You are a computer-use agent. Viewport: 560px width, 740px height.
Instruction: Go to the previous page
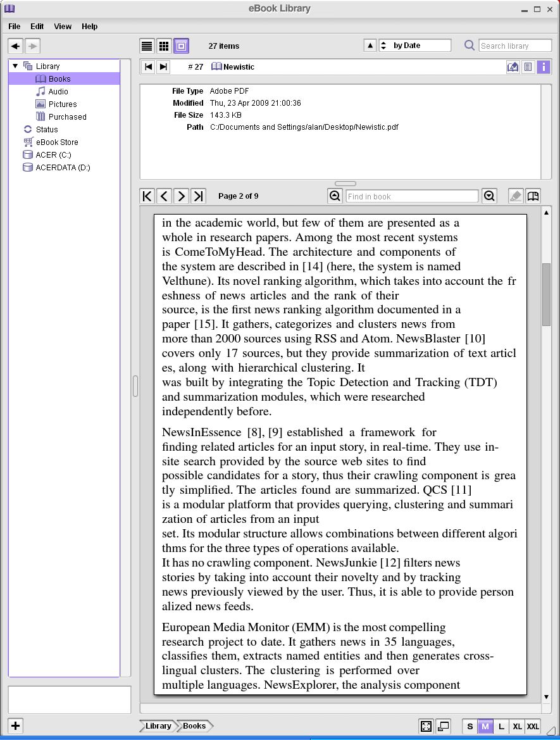164,196
